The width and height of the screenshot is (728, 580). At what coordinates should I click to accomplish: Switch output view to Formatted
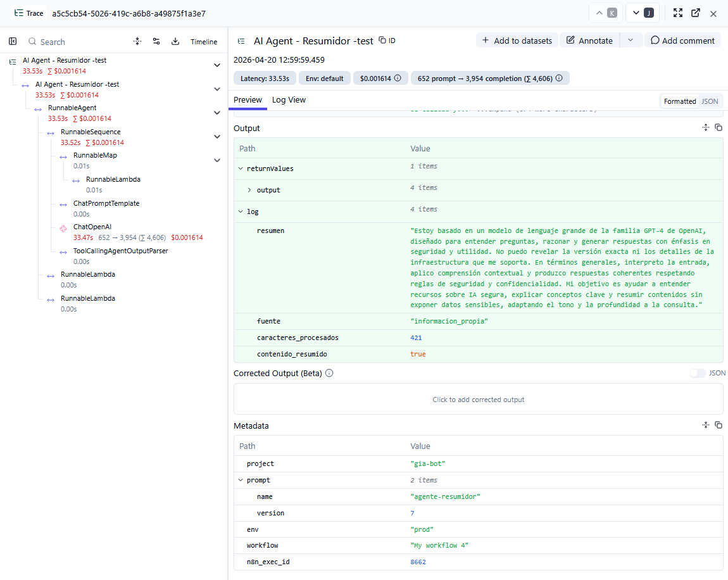[680, 101]
